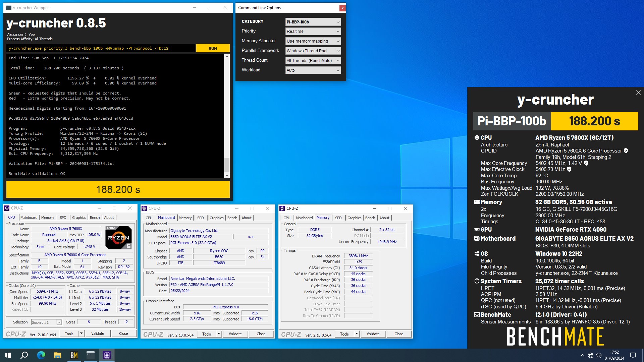This screenshot has width=644, height=362.
Task: Open Priority dropdown set to Realtime
Action: click(313, 32)
